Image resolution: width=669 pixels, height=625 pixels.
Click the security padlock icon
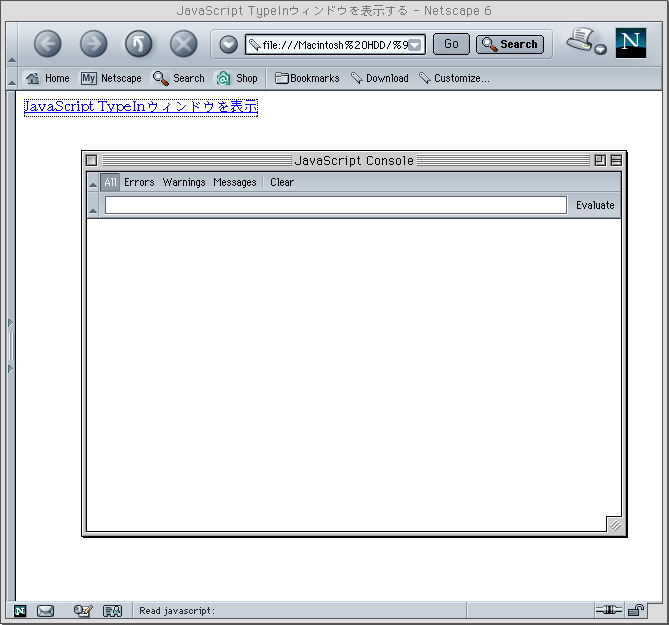(x=636, y=610)
